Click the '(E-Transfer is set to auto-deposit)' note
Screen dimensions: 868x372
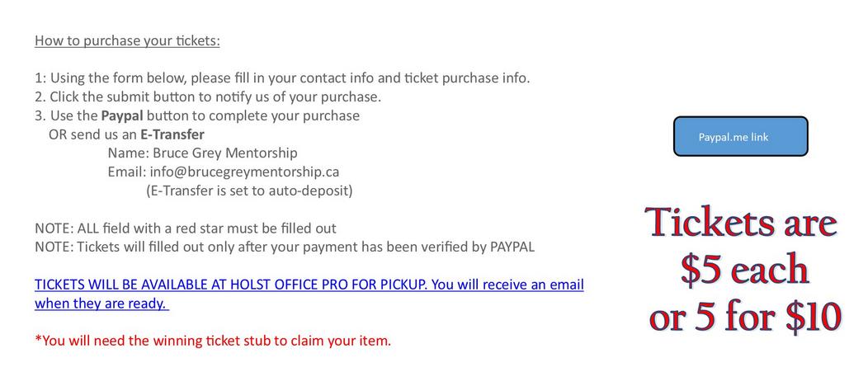249,191
